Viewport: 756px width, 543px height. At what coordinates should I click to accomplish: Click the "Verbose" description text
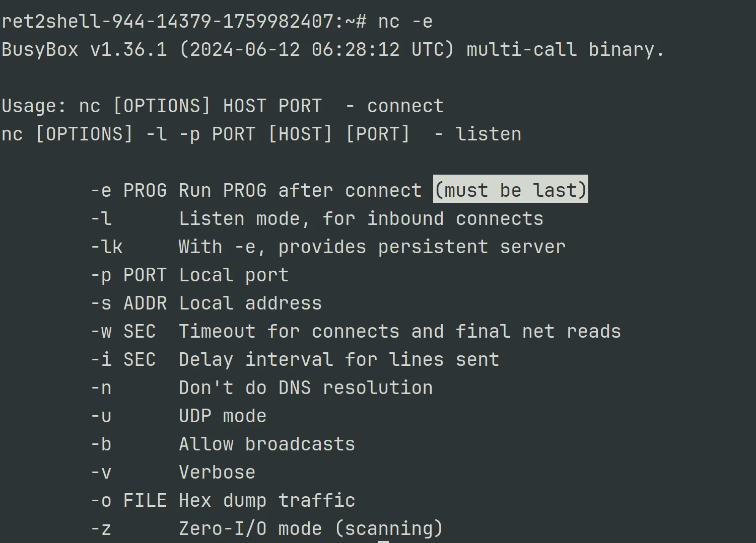coord(217,472)
